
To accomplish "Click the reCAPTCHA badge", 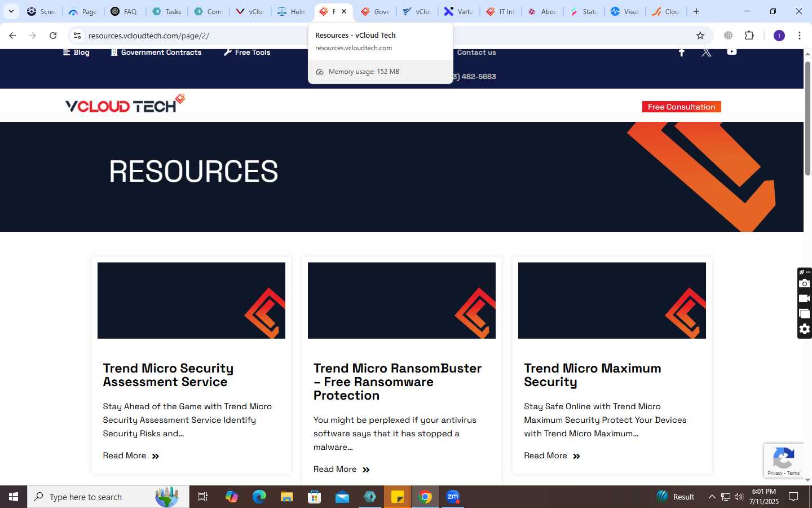I will pyautogui.click(x=784, y=461).
